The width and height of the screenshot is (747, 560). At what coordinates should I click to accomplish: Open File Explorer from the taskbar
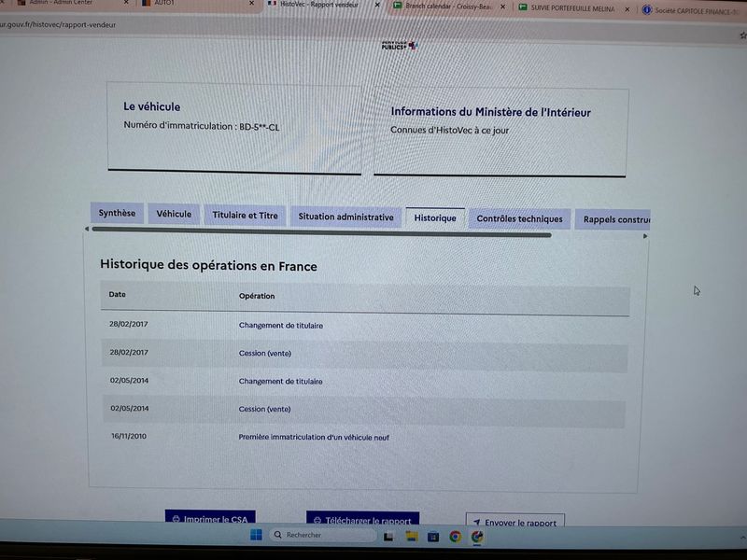coord(412,537)
